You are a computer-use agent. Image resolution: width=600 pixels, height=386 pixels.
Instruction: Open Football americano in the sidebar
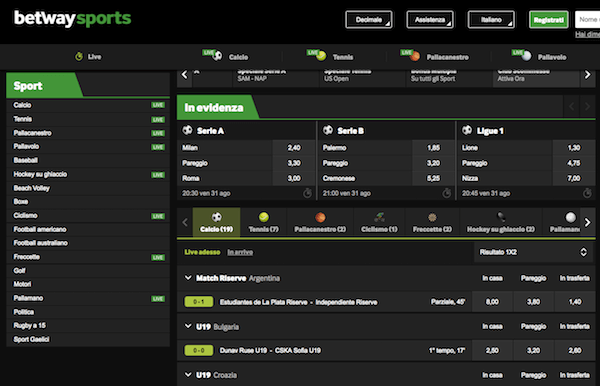pyautogui.click(x=88, y=229)
